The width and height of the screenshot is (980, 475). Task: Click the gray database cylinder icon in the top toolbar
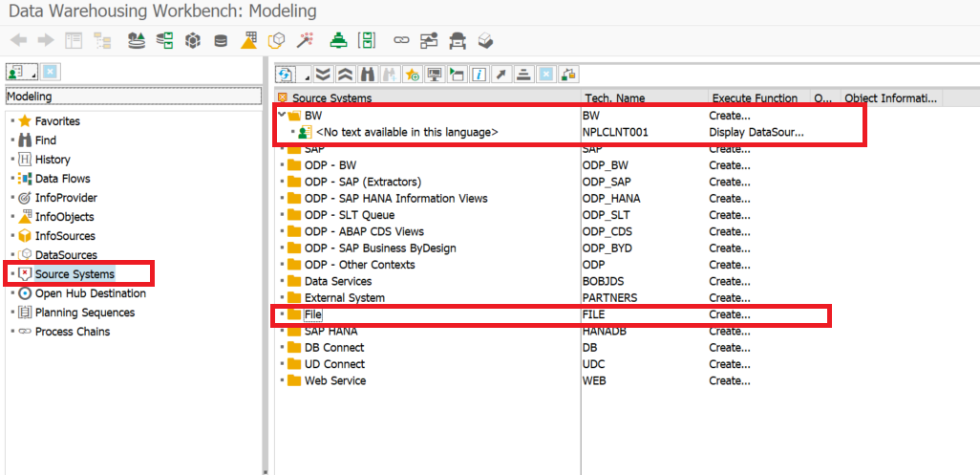(221, 40)
